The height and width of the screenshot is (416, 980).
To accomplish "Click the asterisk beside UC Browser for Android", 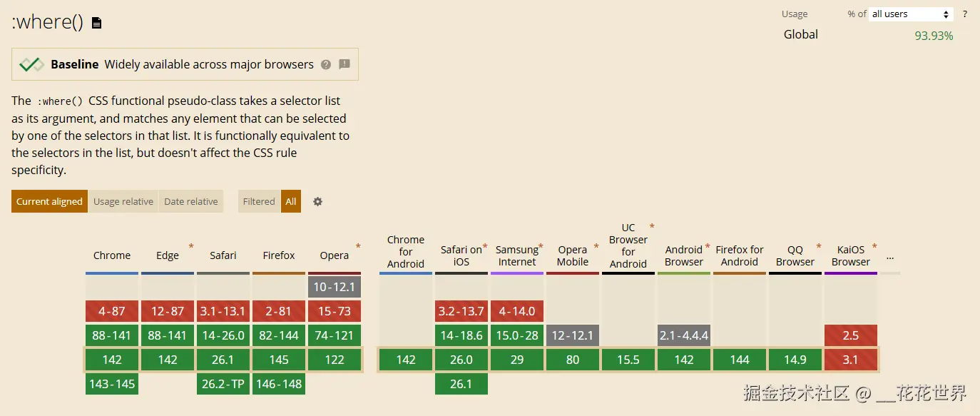I will (x=652, y=227).
